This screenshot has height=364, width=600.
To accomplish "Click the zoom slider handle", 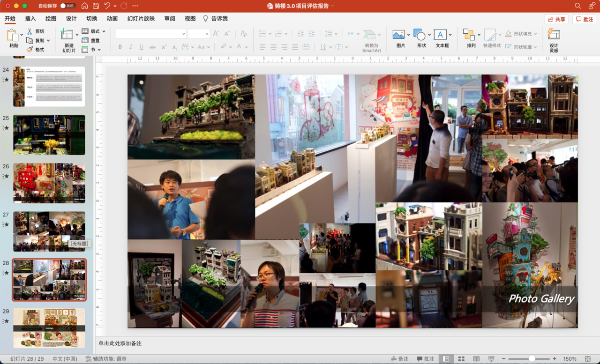I will pos(532,359).
